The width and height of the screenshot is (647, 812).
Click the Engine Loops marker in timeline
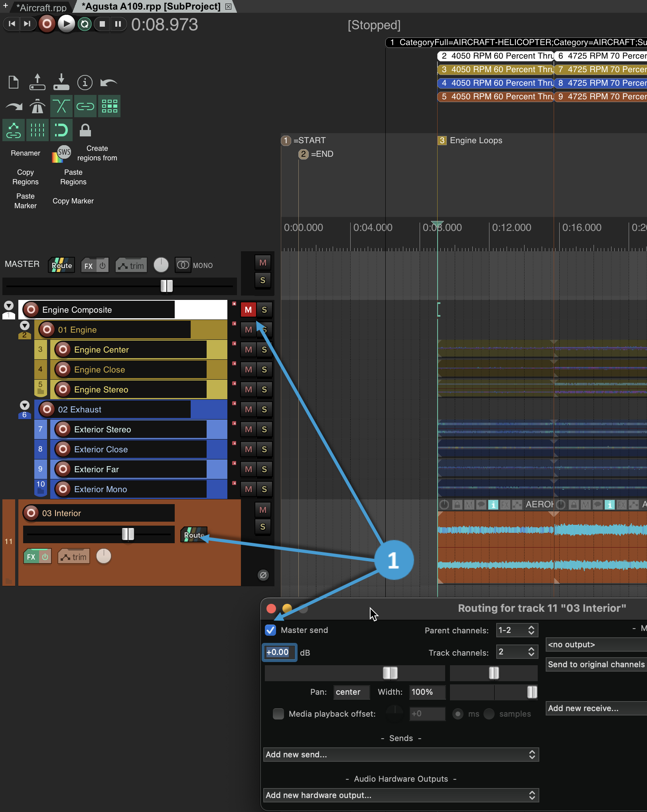[475, 140]
